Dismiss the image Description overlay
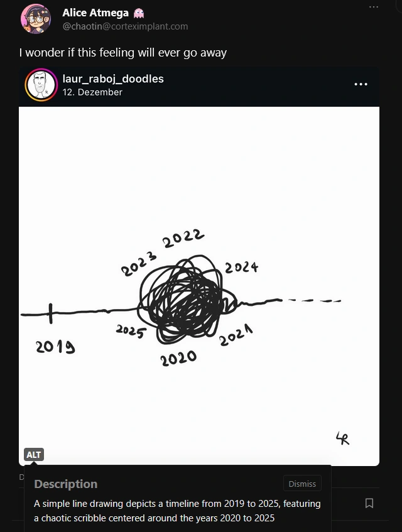The height and width of the screenshot is (532, 402). pyautogui.click(x=302, y=484)
